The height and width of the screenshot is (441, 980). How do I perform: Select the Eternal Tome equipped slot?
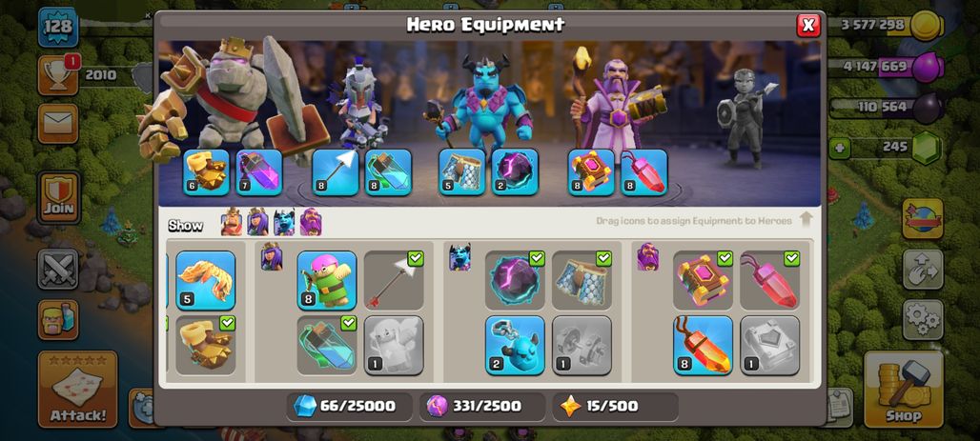(591, 171)
